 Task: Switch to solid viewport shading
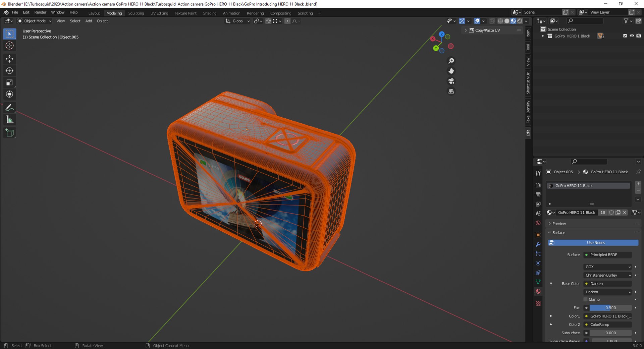click(x=507, y=21)
